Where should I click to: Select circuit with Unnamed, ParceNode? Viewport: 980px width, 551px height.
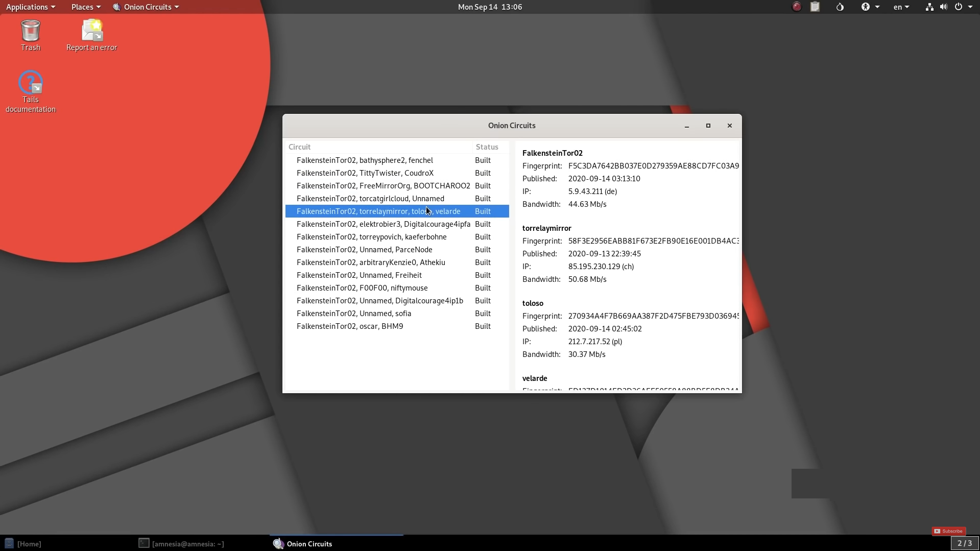397,250
